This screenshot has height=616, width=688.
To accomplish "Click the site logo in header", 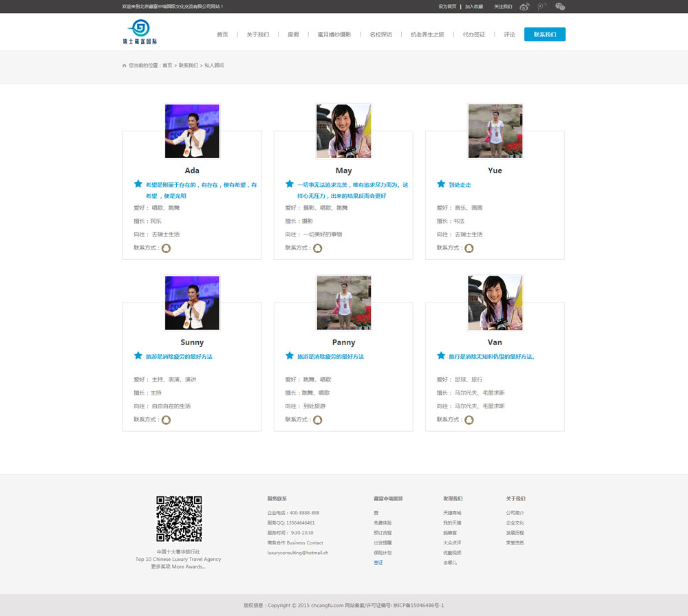I will point(140,32).
